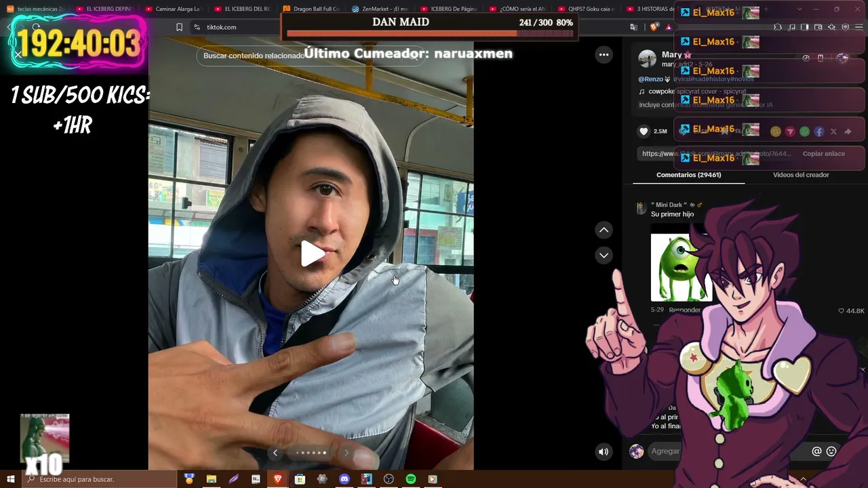This screenshot has height=488, width=868.
Task: Copy the video link with Copiar enlace
Action: click(x=823, y=154)
